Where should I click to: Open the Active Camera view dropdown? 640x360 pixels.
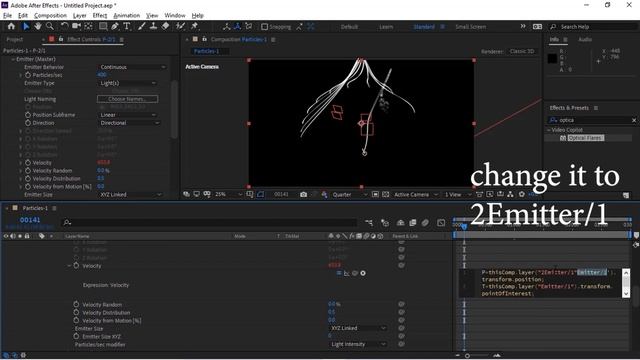(416, 195)
